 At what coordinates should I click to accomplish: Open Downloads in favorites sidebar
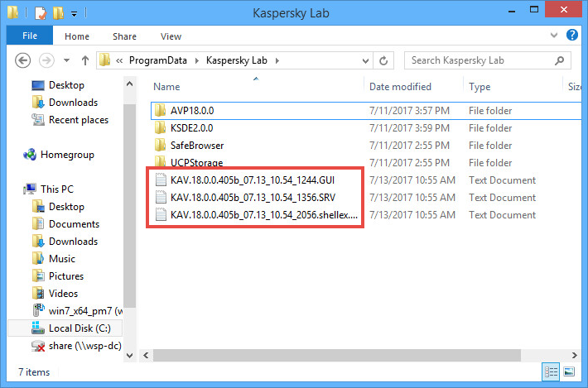coord(73,103)
